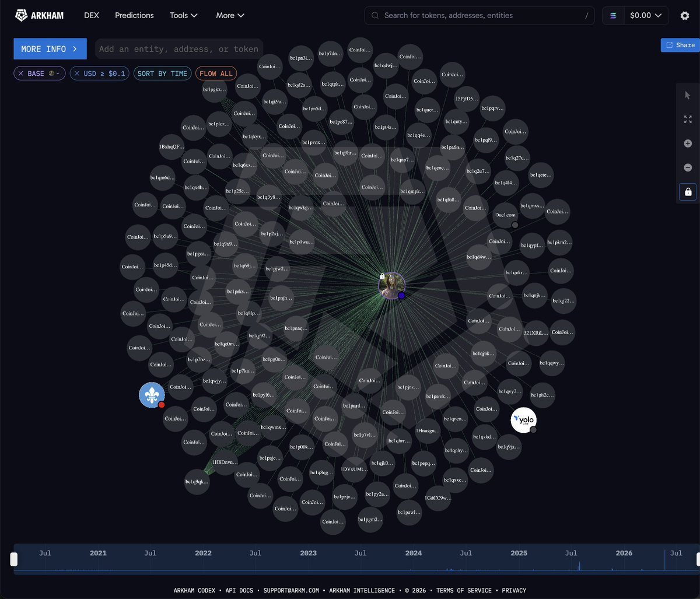The width and height of the screenshot is (700, 599).
Task: Fit graph to screen with expand icon
Action: tap(688, 119)
